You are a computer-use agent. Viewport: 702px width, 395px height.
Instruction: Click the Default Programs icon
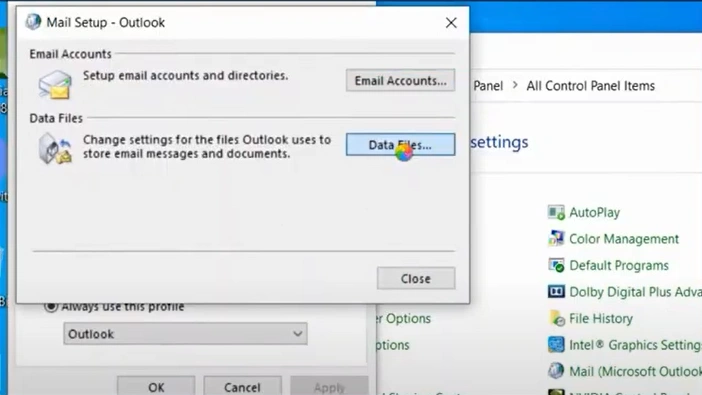click(x=556, y=265)
